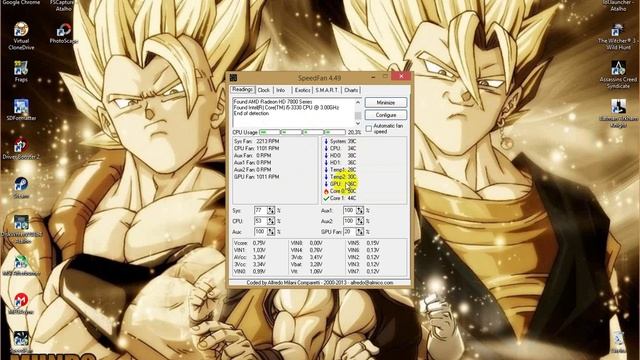Adjust the Aux2 fan speed stepper
Screen dimensions: 640x360
tap(360, 221)
